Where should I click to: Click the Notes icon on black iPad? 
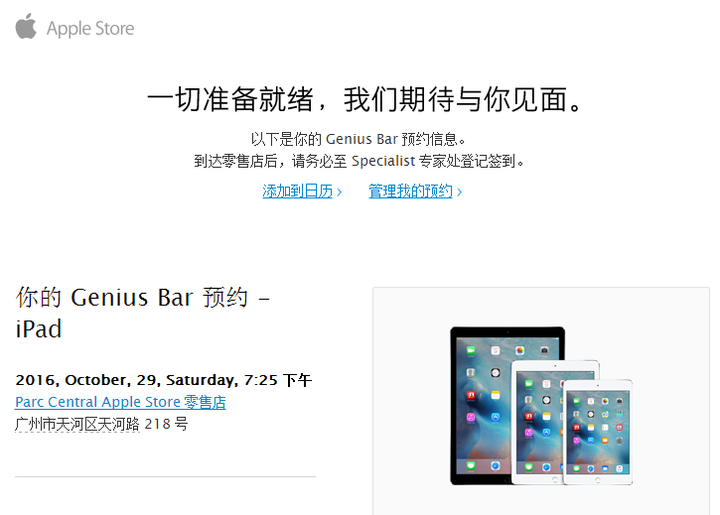click(x=495, y=395)
